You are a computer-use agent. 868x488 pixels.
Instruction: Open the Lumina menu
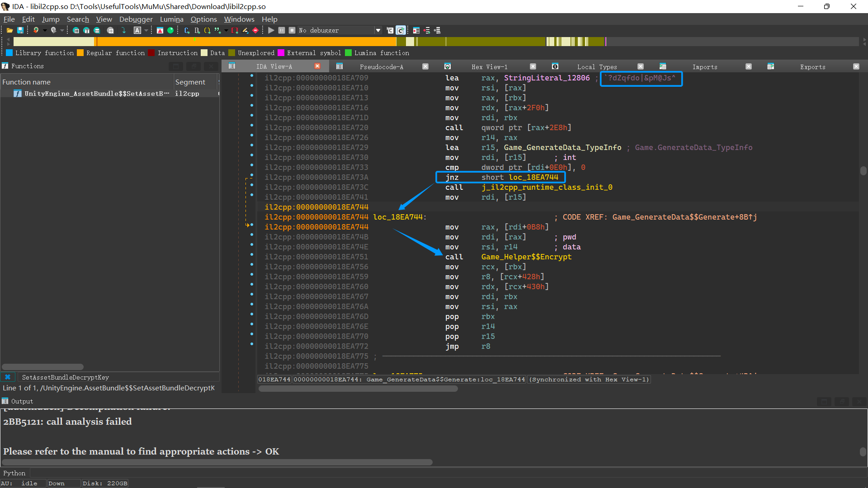171,19
